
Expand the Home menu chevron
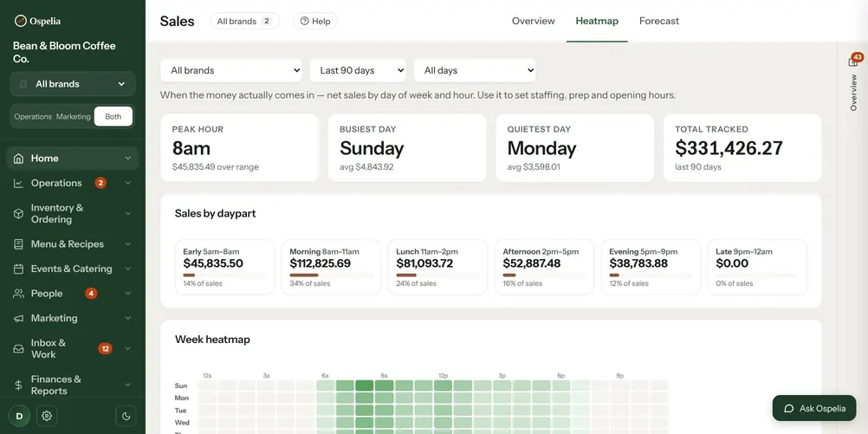coord(128,159)
